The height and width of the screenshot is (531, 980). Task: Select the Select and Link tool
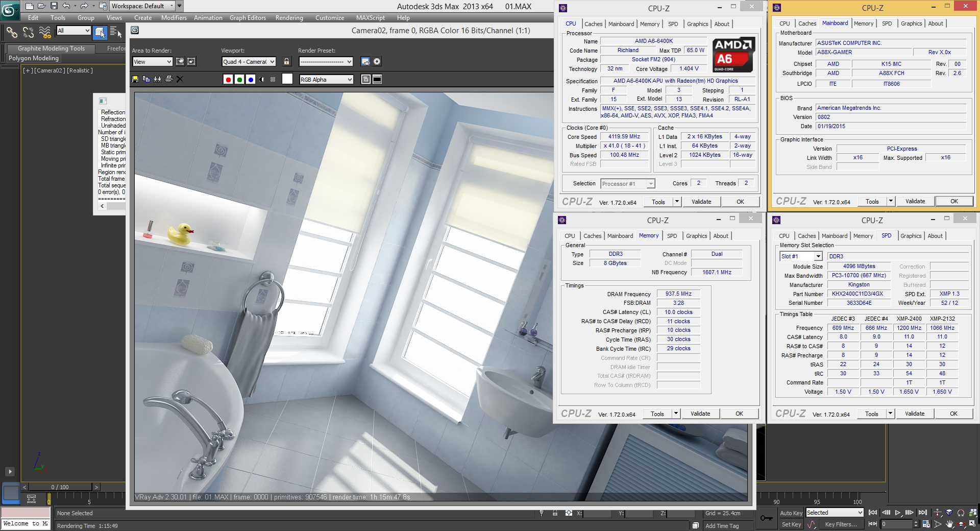pyautogui.click(x=12, y=32)
